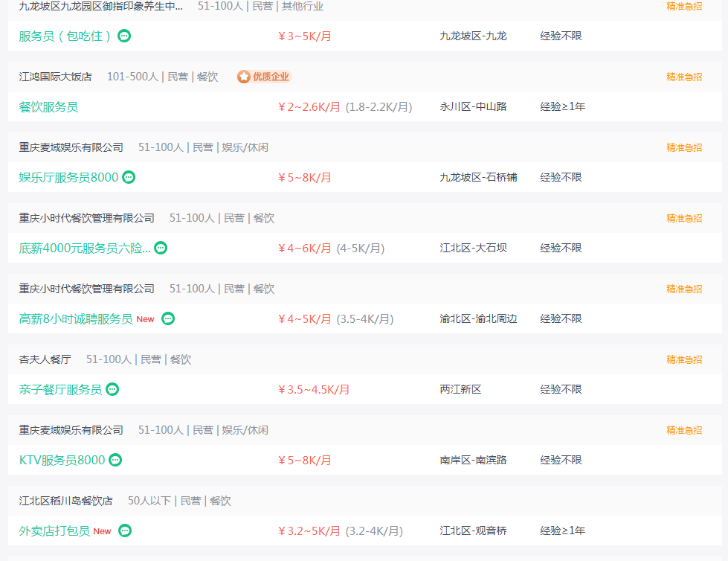This screenshot has width=728, height=561.
Task: Open the 娱乐厅服务员8000 job posting
Action: tap(68, 177)
